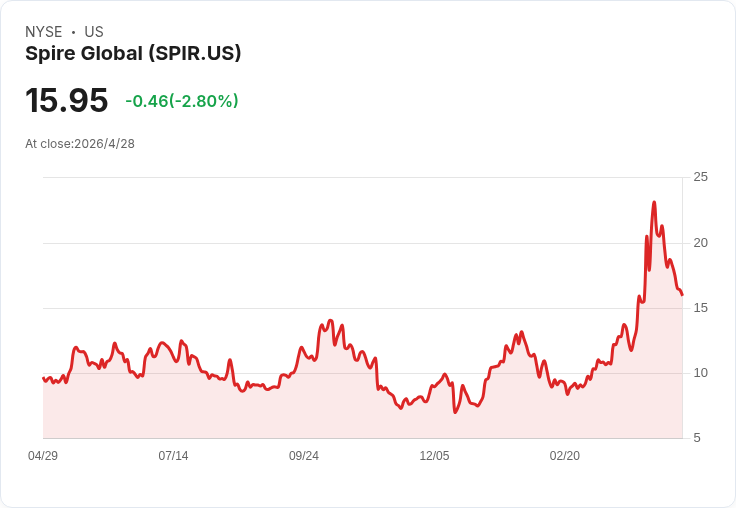The height and width of the screenshot is (508, 736).
Task: Click the 25 price axis label
Action: 701,177
